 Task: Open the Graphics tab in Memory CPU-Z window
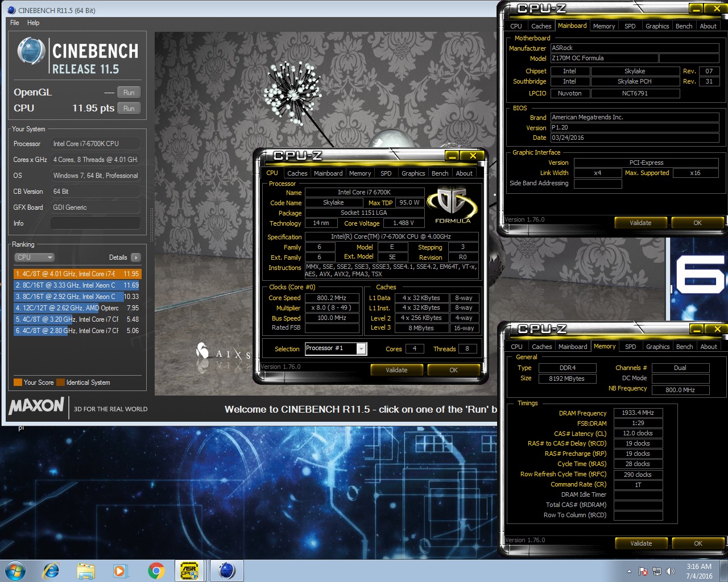coord(658,347)
